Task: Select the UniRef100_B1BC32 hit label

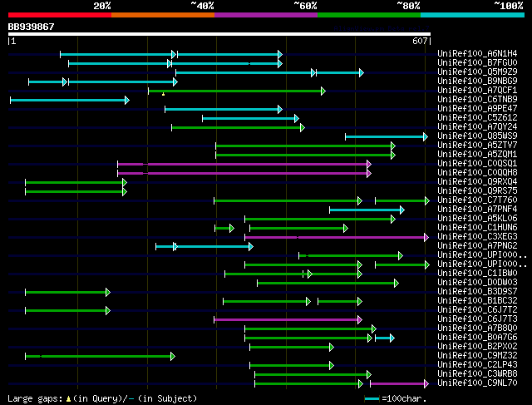Action: tap(477, 301)
